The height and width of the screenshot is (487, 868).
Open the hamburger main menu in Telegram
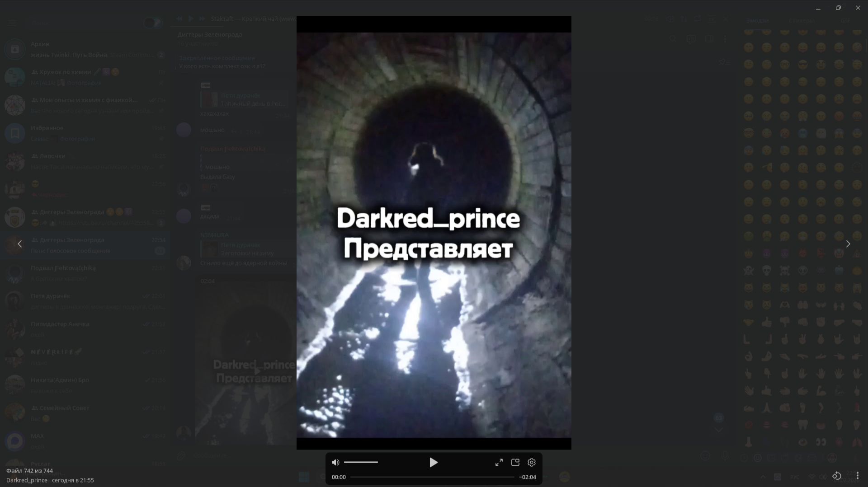click(12, 23)
